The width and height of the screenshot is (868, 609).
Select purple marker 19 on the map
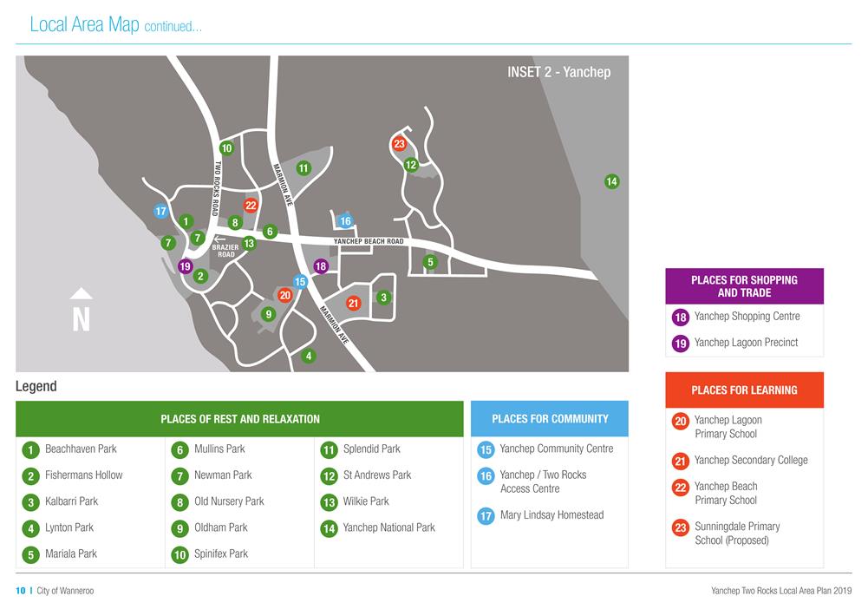pyautogui.click(x=185, y=266)
